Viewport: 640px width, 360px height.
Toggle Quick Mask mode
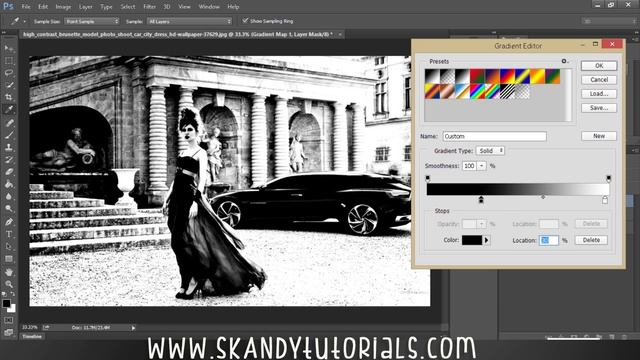click(x=9, y=320)
